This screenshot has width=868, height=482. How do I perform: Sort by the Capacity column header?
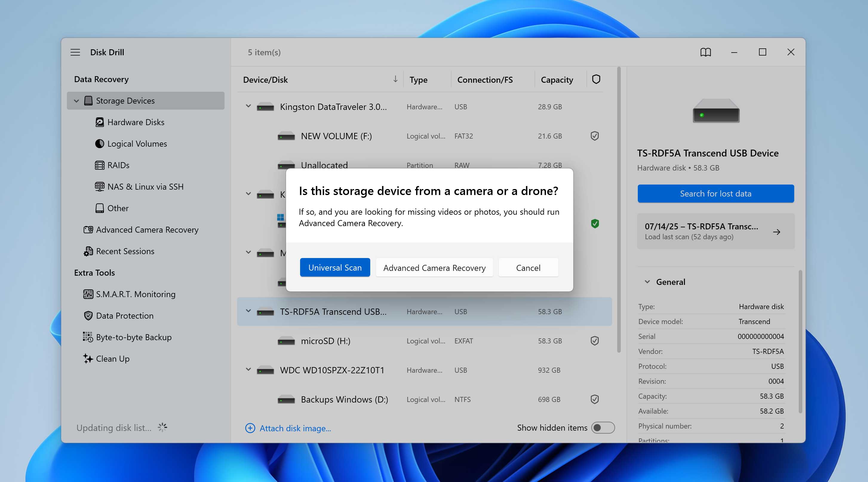(557, 79)
